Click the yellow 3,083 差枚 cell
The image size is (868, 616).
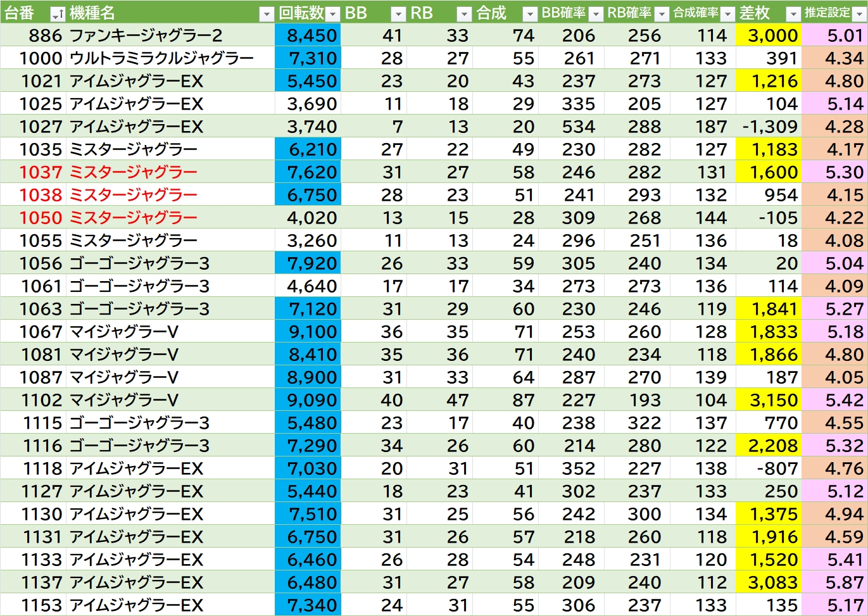coord(768,582)
